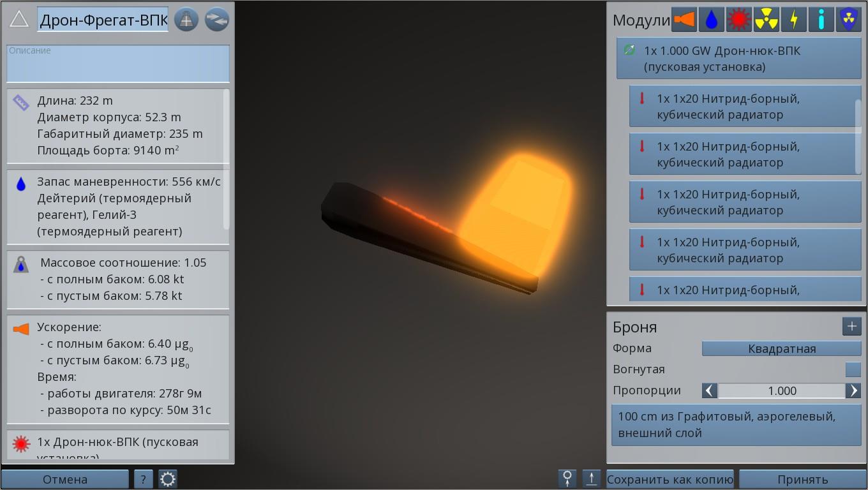The width and height of the screenshot is (868, 490).
Task: Click the round swap arrows icon
Action: point(217,20)
